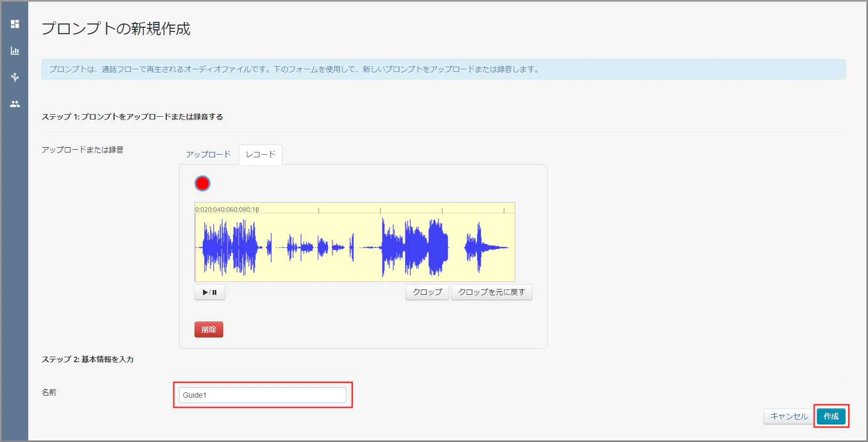Click the timeline ruler above the waveform
Screen dimensions: 868x442
[x=355, y=209]
